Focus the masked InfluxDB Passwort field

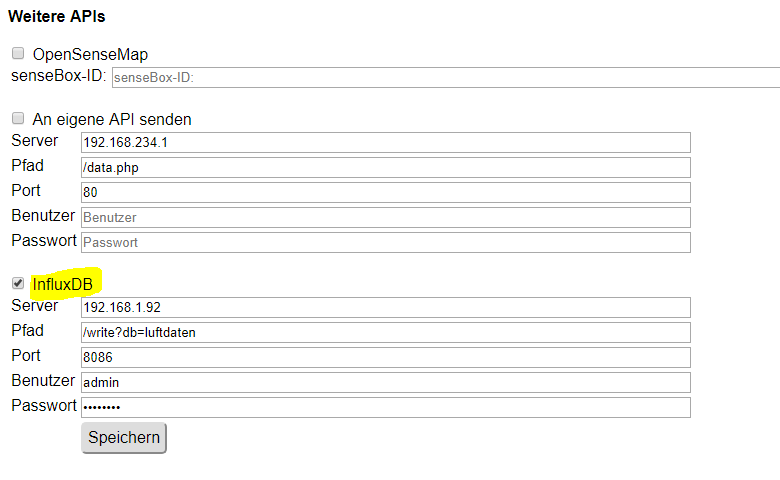click(x=385, y=407)
